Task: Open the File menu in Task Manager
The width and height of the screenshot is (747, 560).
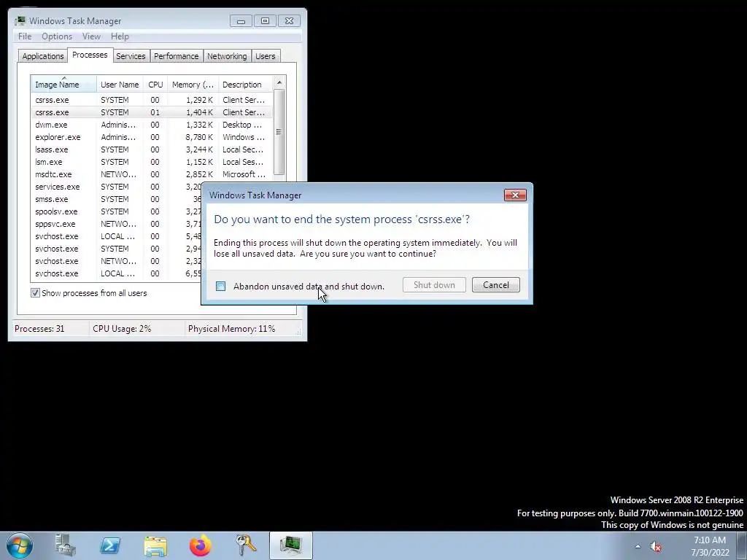Action: tap(25, 36)
